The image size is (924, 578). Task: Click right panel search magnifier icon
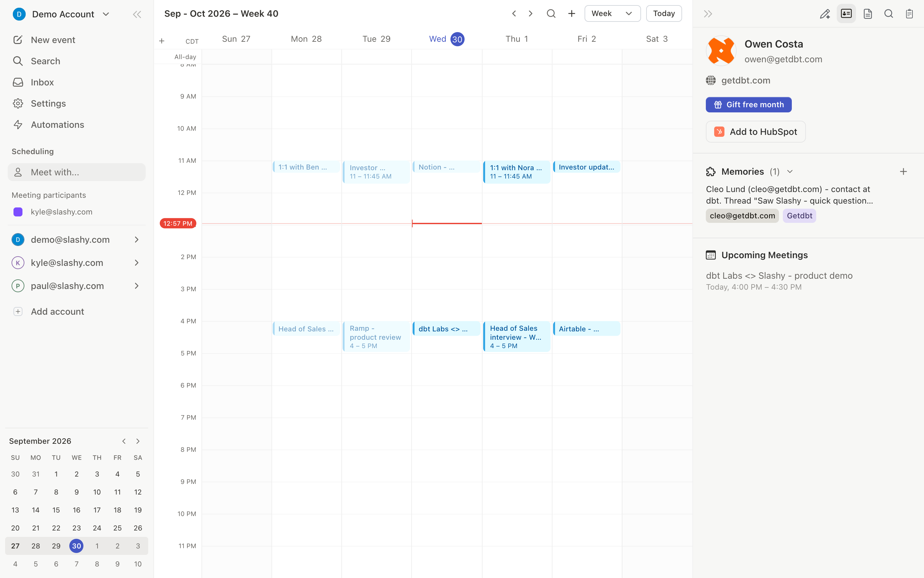pos(888,14)
